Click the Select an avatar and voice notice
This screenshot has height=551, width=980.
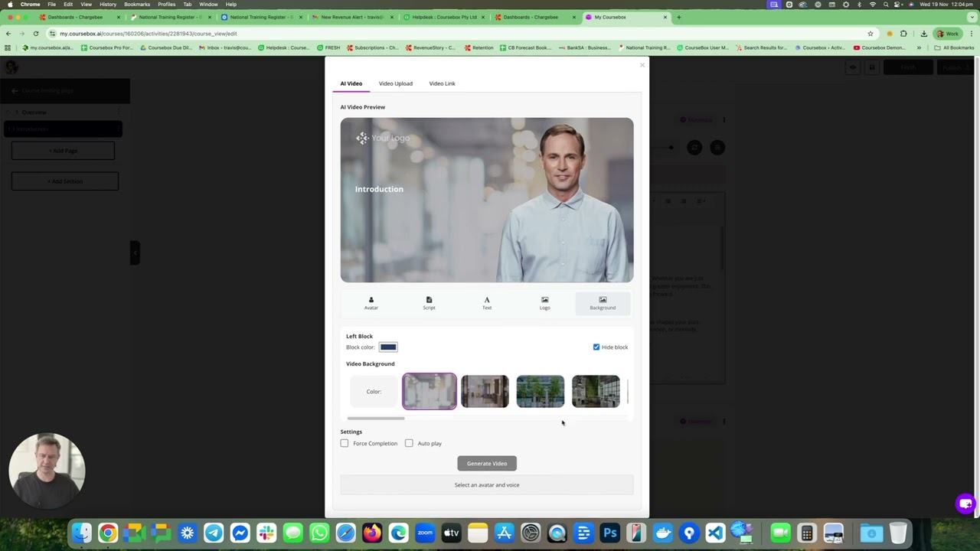pyautogui.click(x=487, y=485)
